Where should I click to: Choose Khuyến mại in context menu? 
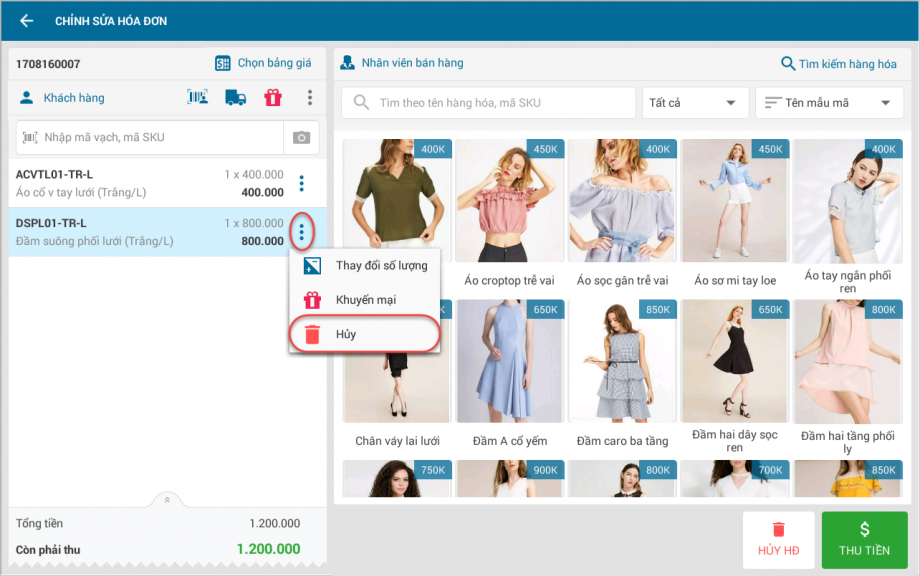[365, 300]
